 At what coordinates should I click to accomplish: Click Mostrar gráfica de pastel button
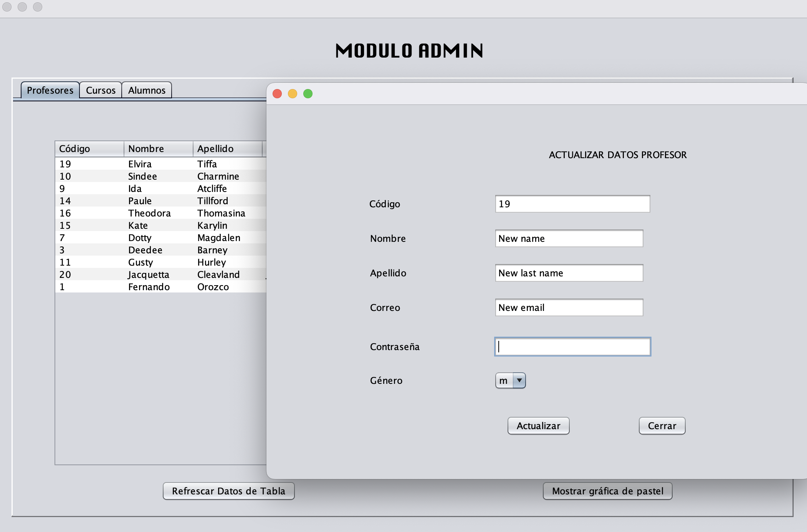point(607,491)
